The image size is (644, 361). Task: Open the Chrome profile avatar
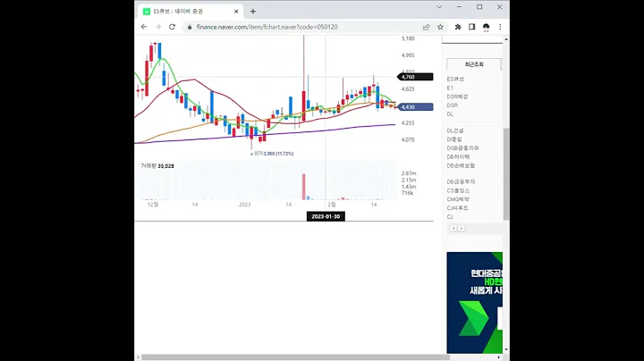tap(486, 27)
